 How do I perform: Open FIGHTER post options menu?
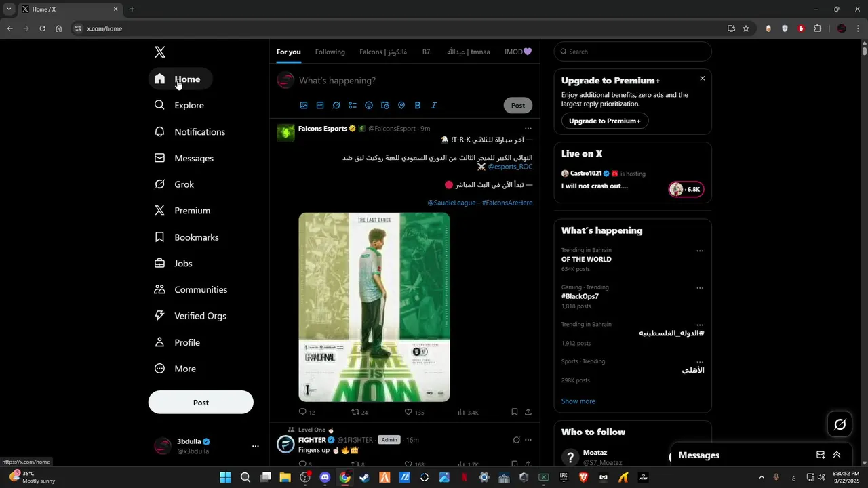coord(528,440)
